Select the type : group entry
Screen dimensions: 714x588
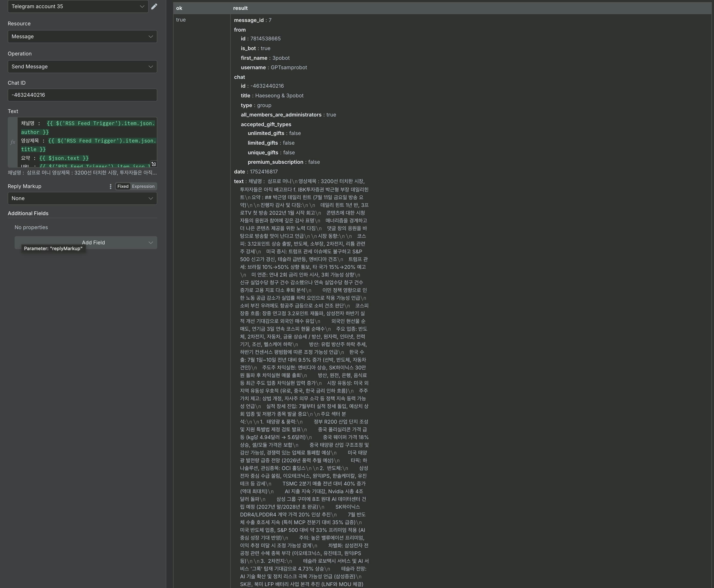click(x=256, y=105)
